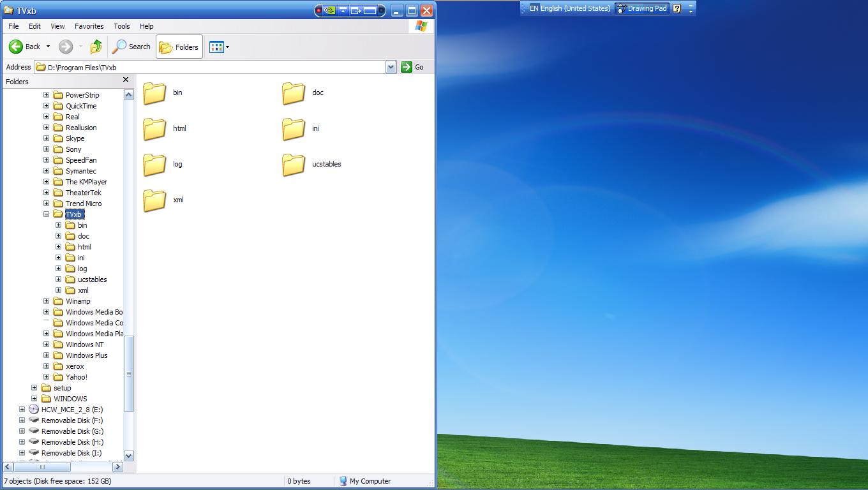The image size is (868, 490).
Task: Close the Folders side panel
Action: click(126, 80)
